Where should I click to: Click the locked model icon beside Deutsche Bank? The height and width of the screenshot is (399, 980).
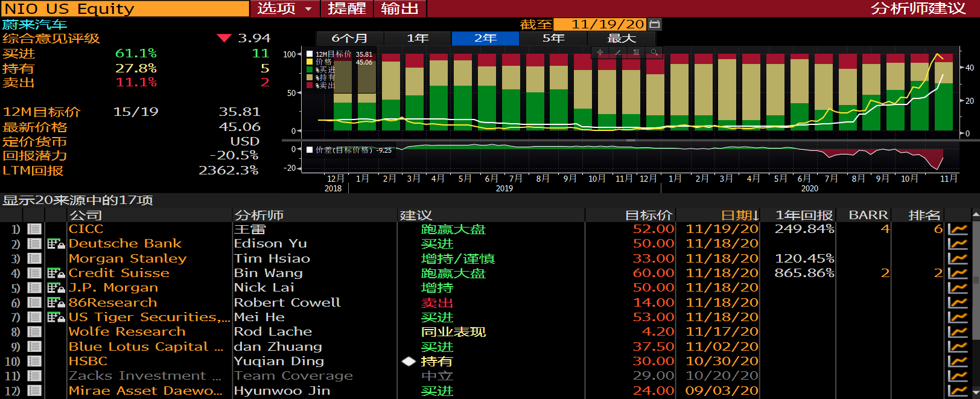click(x=56, y=244)
